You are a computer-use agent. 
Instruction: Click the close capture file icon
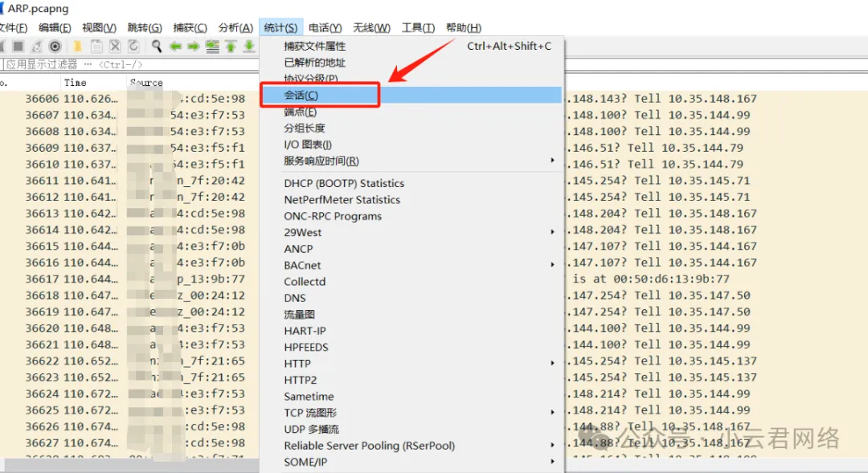115,47
